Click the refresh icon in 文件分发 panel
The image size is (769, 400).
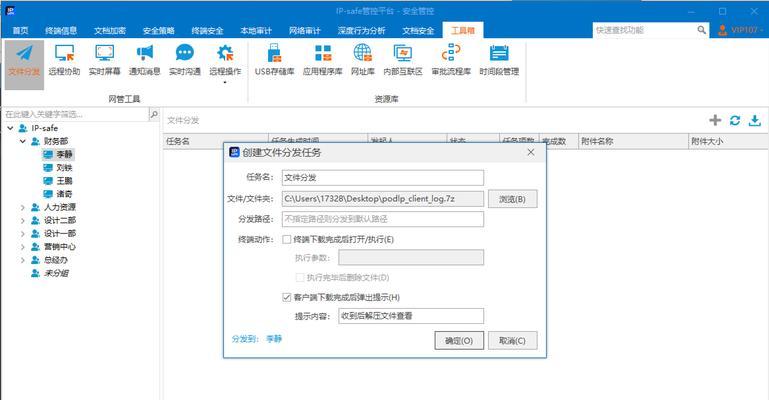click(735, 120)
